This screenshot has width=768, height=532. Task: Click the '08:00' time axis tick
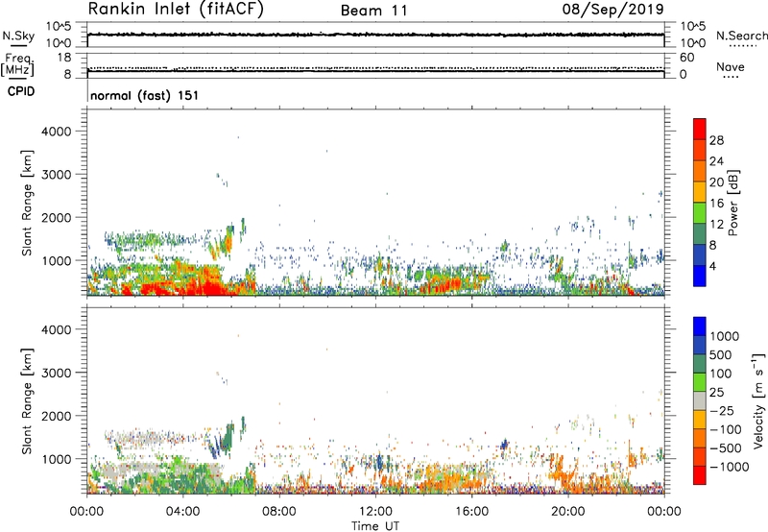(x=278, y=512)
